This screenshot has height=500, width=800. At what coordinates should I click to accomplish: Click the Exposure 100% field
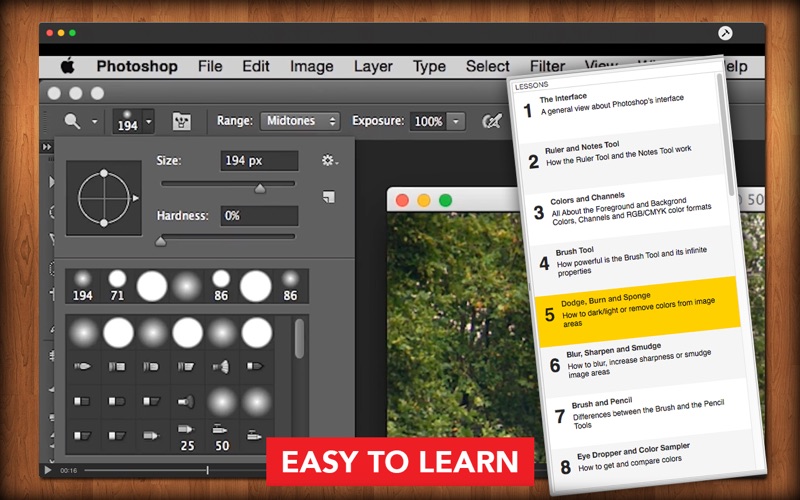click(428, 121)
